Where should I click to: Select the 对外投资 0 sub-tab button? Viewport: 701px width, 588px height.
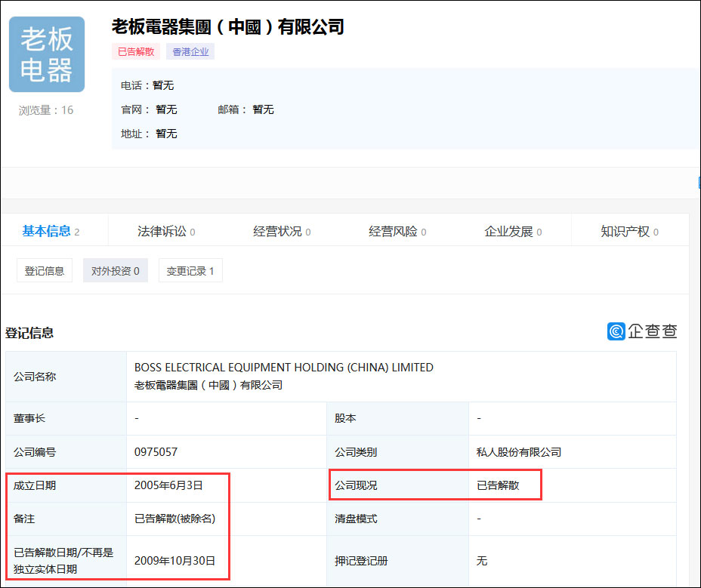point(116,270)
